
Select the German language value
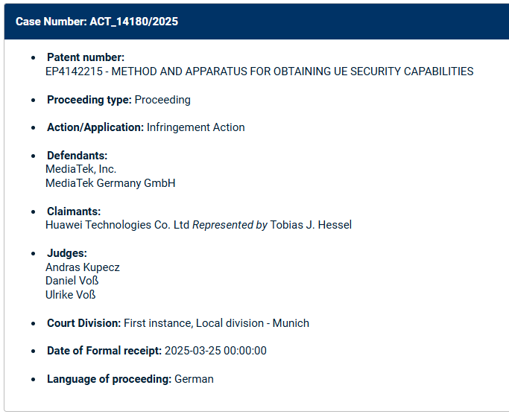(194, 379)
